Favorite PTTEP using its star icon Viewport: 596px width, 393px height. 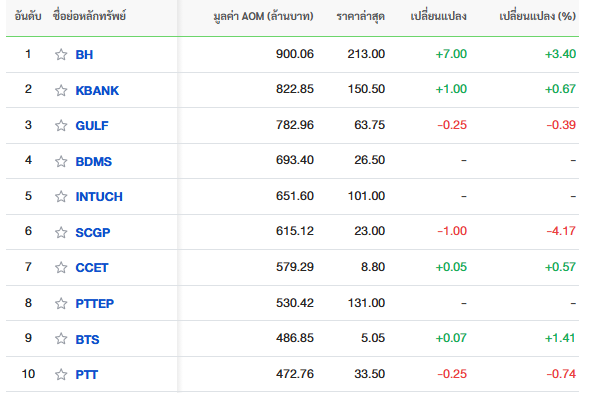tap(61, 303)
